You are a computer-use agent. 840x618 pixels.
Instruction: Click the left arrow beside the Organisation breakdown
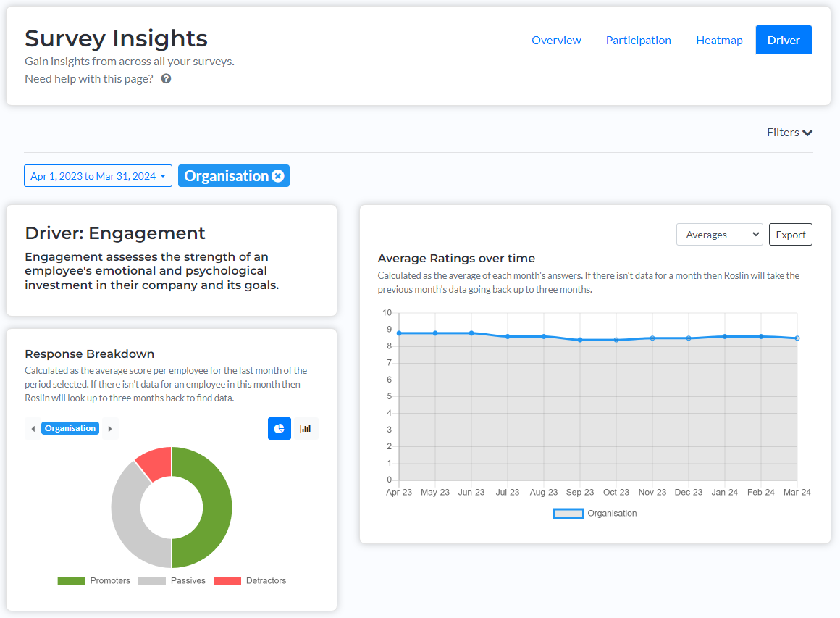tap(33, 428)
